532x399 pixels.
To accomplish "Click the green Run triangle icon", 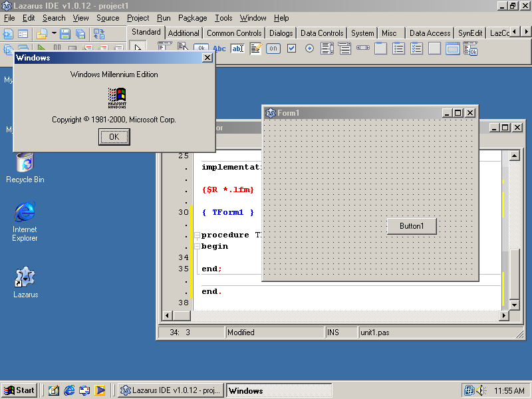I will pos(41,48).
